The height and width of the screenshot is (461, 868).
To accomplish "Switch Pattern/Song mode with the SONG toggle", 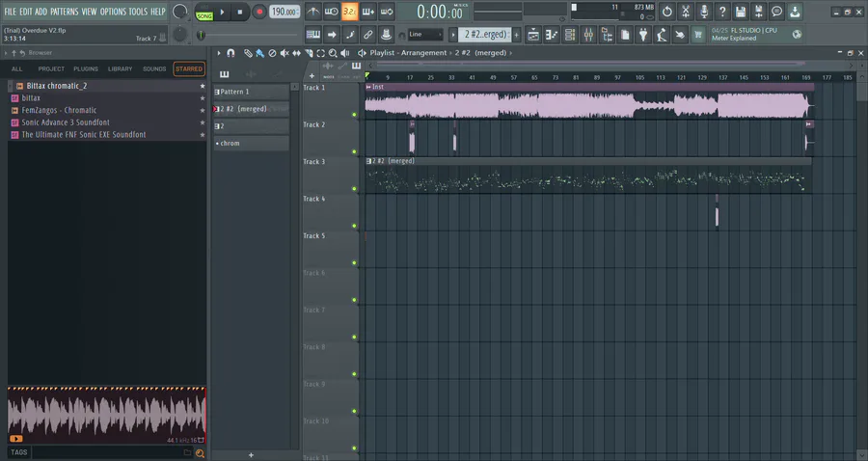I will pos(204,14).
